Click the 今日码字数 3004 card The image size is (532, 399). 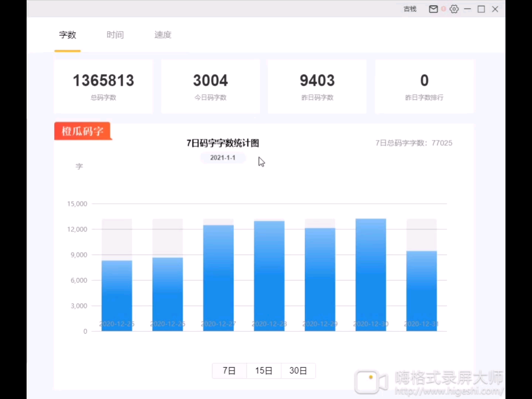(211, 86)
